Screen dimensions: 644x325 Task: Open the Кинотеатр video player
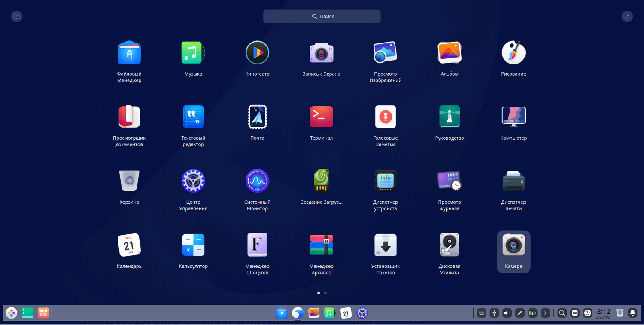pos(257,53)
